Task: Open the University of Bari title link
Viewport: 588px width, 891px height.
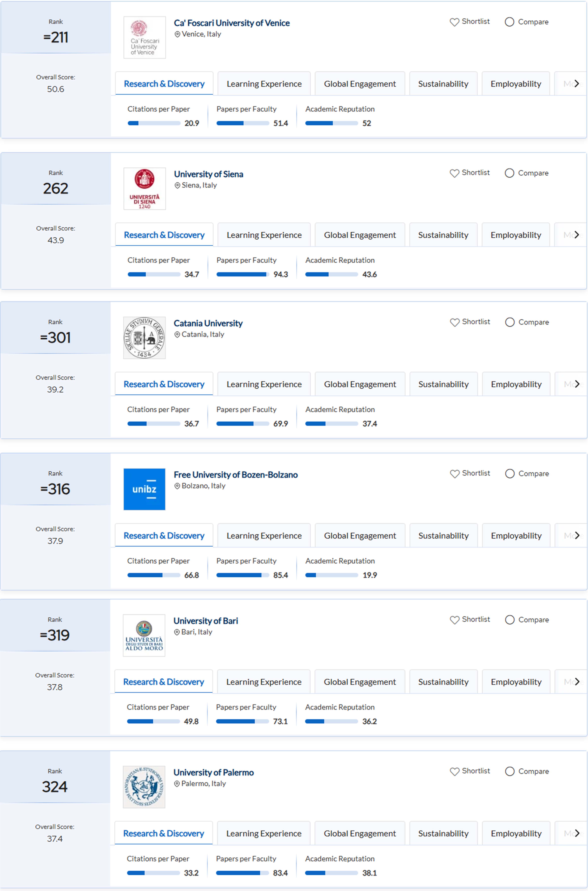Action: pyautogui.click(x=205, y=621)
